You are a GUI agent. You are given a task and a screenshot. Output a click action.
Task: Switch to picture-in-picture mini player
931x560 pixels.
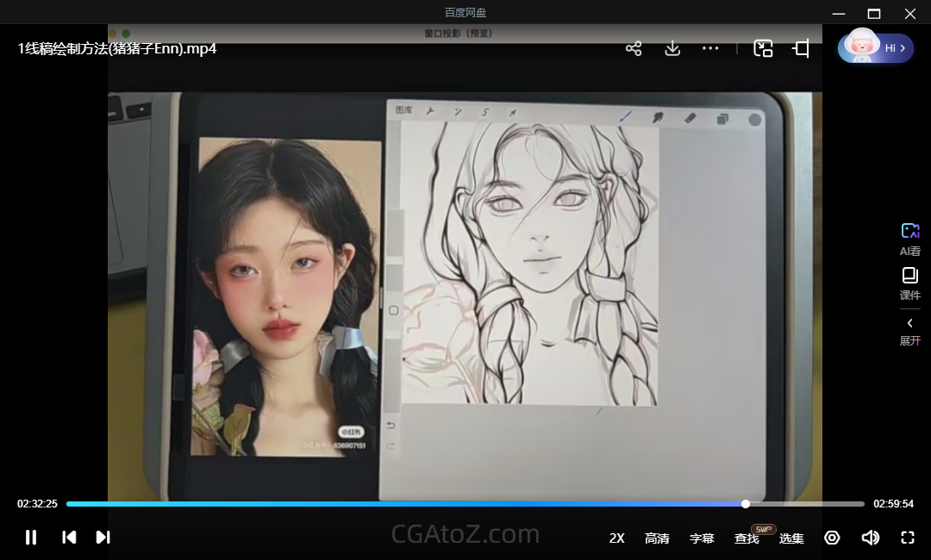[x=763, y=48]
